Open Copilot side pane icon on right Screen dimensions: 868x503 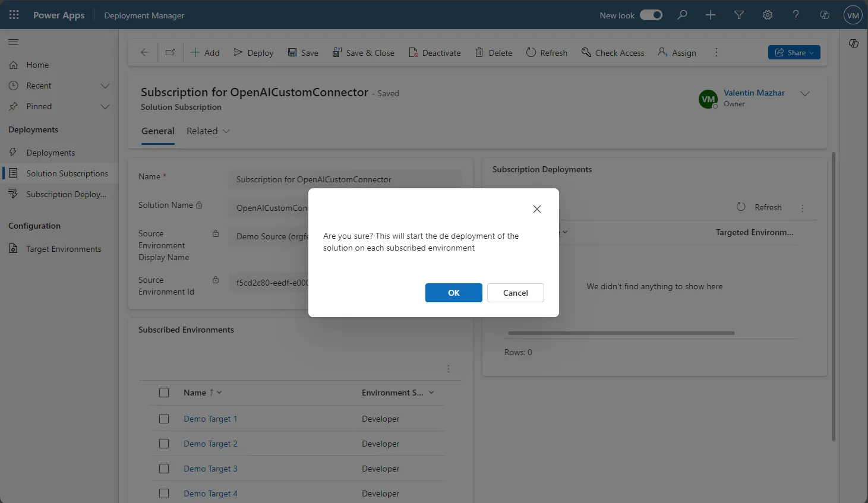(x=854, y=43)
